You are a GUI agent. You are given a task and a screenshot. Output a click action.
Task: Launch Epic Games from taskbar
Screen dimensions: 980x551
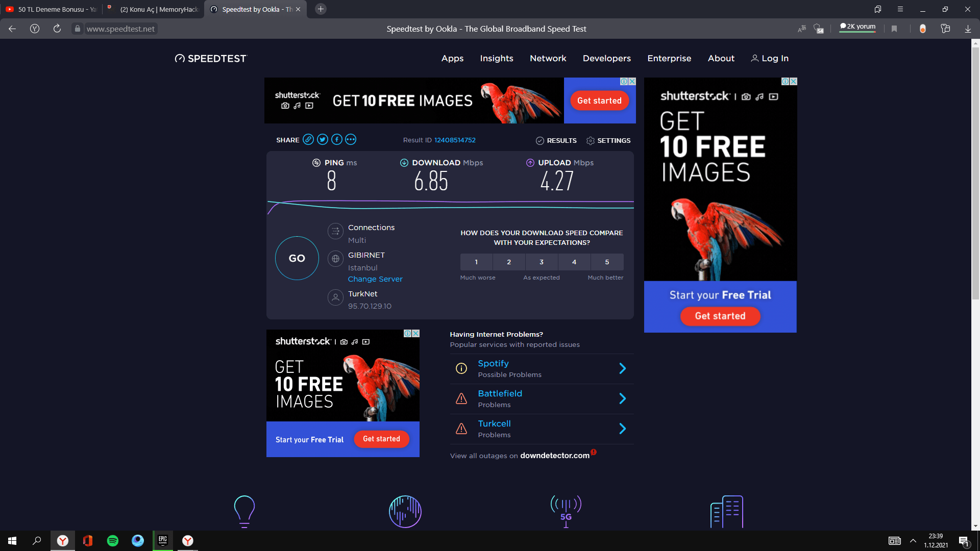(x=163, y=541)
